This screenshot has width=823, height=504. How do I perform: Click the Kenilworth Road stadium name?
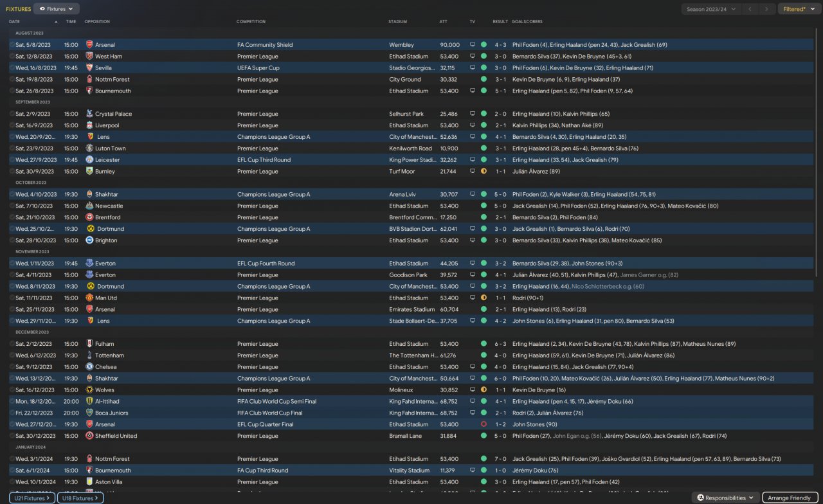(x=410, y=148)
